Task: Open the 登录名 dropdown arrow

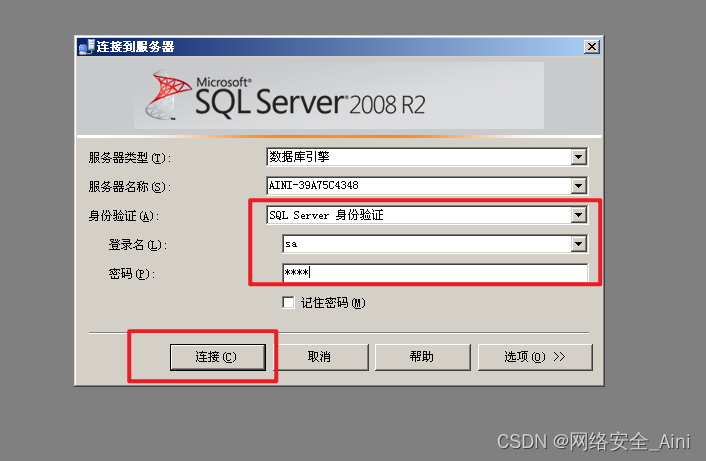Action: point(579,244)
